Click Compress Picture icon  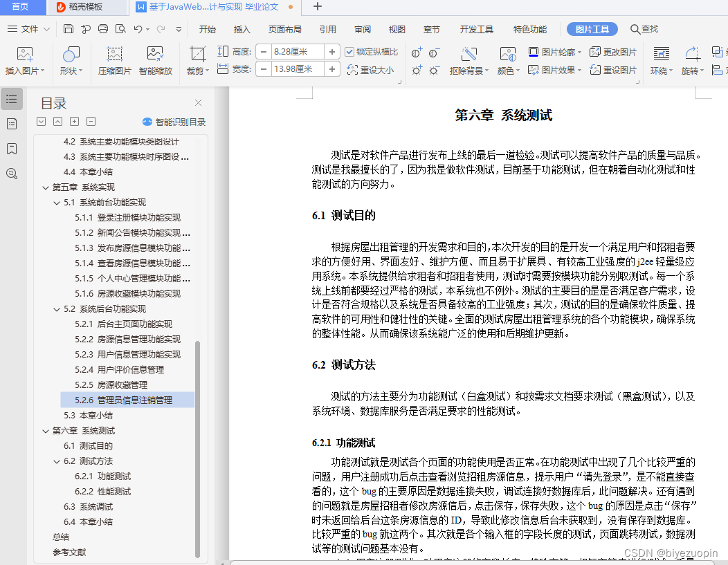115,61
